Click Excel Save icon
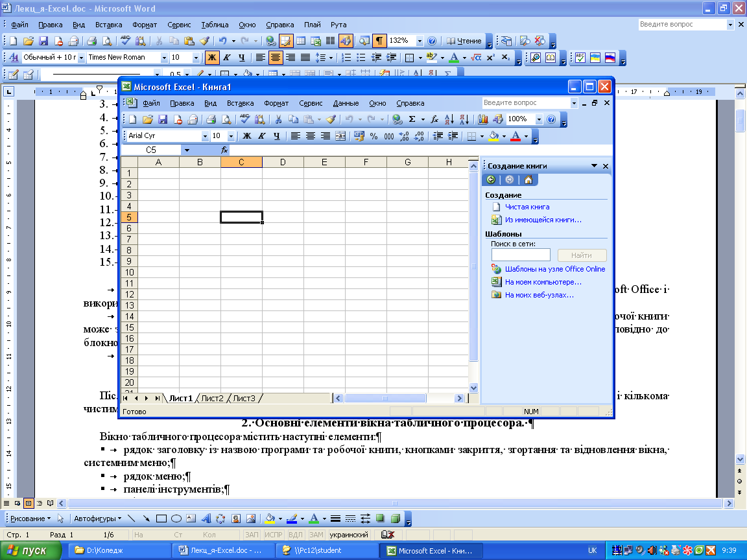Viewport: 747px width, 560px height. pyautogui.click(x=163, y=119)
